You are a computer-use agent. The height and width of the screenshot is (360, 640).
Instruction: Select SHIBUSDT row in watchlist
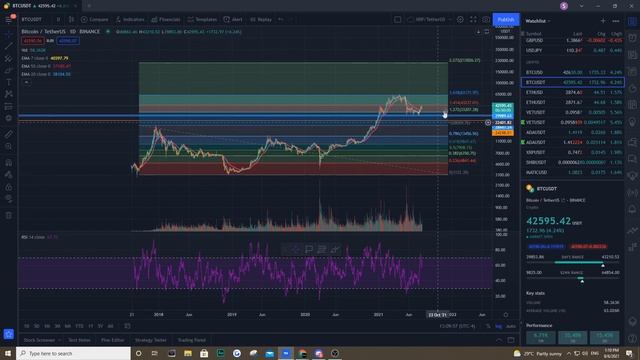[x=573, y=162]
